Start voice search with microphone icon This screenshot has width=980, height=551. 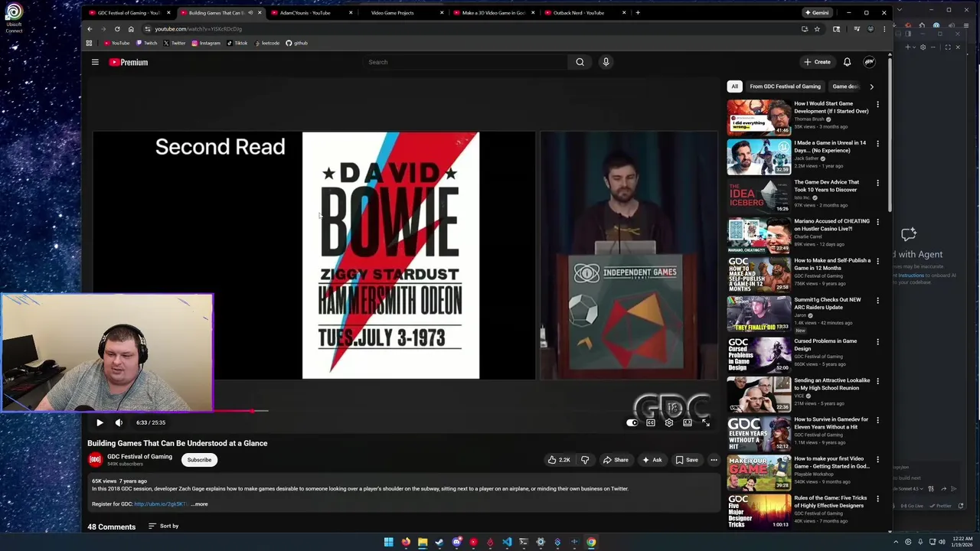(x=606, y=62)
